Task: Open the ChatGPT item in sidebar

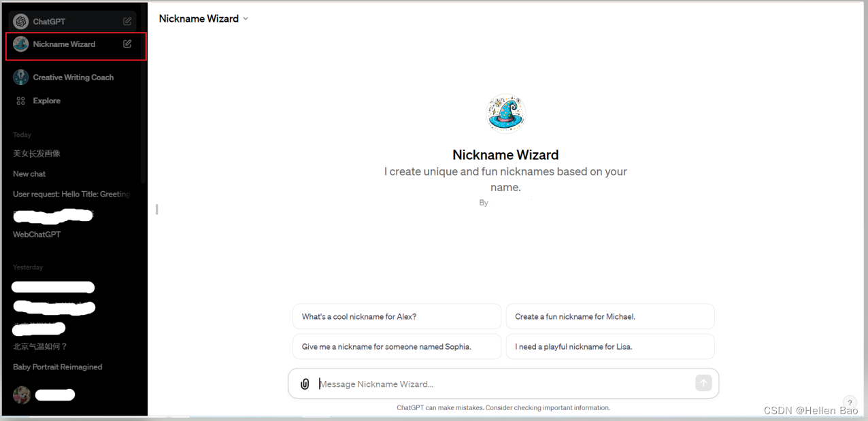Action: click(73, 22)
